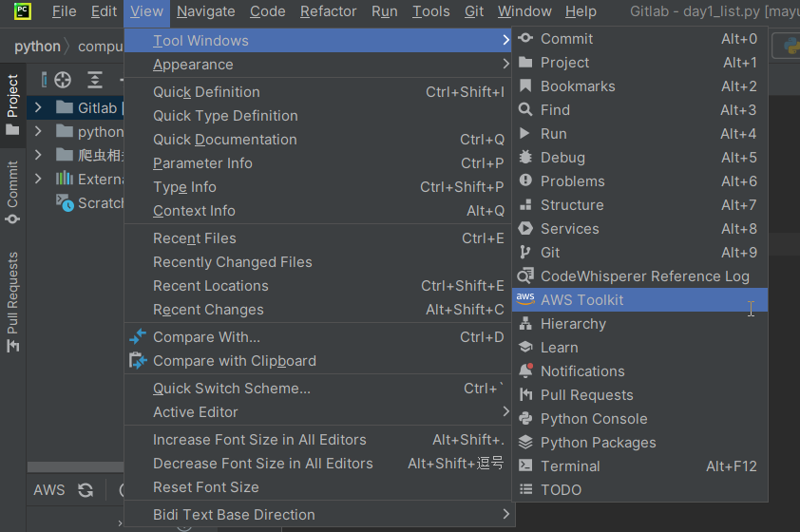This screenshot has height=532, width=800.
Task: Open the Help menu
Action: click(581, 11)
